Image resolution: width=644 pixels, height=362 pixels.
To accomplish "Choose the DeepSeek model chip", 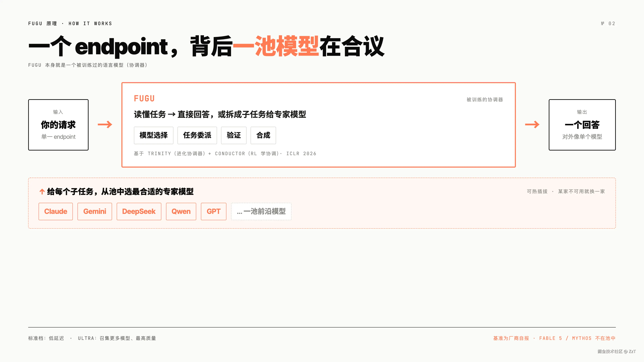I will [x=139, y=211].
